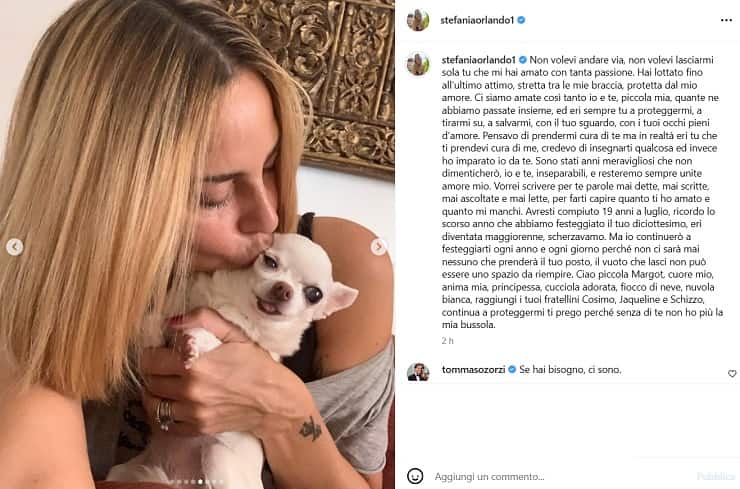This screenshot has width=740, height=489.
Task: Publish the comment with Pubblica
Action: coord(715,476)
